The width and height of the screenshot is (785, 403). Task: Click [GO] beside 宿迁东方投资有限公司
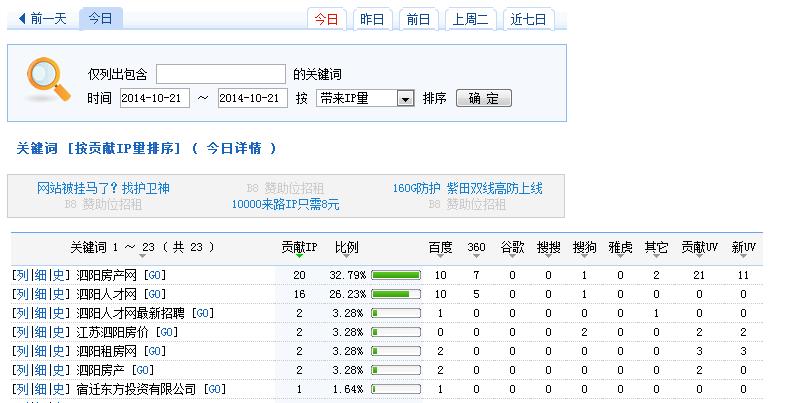pos(213,389)
